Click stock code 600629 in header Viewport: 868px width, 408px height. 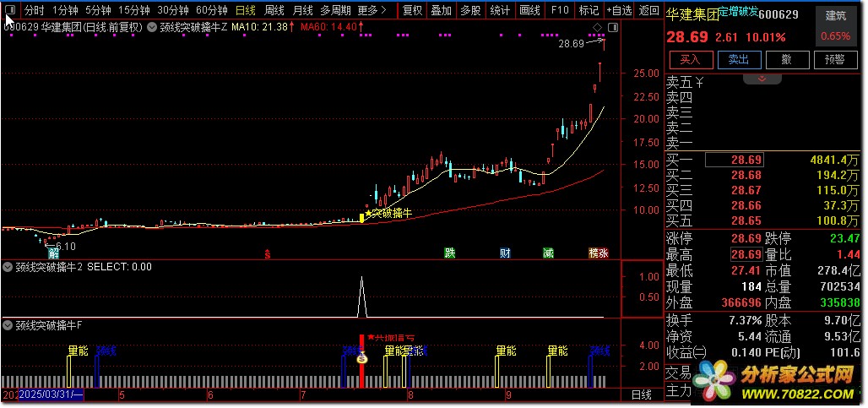tap(778, 14)
